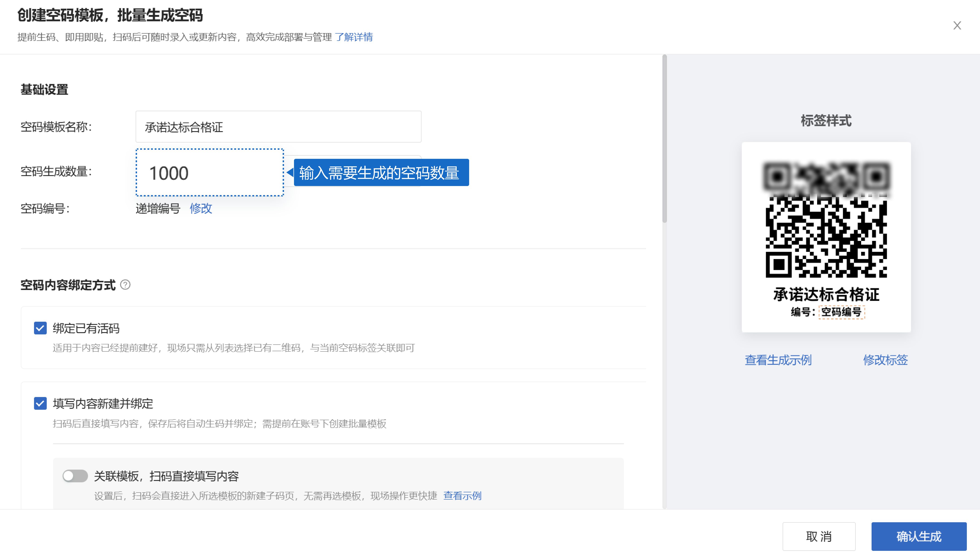Uncheck the 绑定已有活码 checkbox

pos(40,328)
